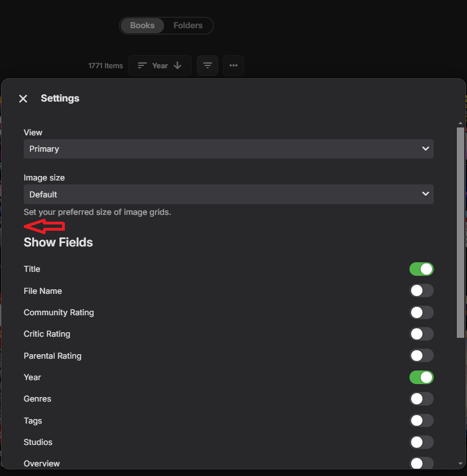Enable the Community Rating toggle

[421, 312]
